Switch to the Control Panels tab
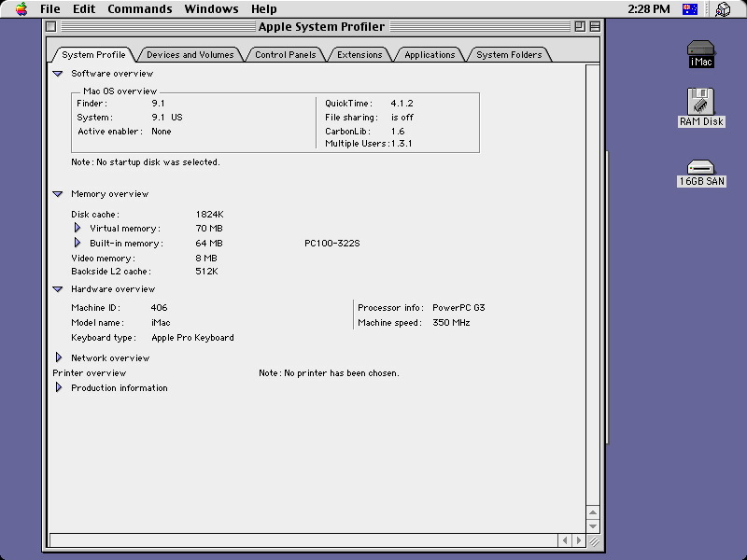The width and height of the screenshot is (747, 560). [286, 55]
